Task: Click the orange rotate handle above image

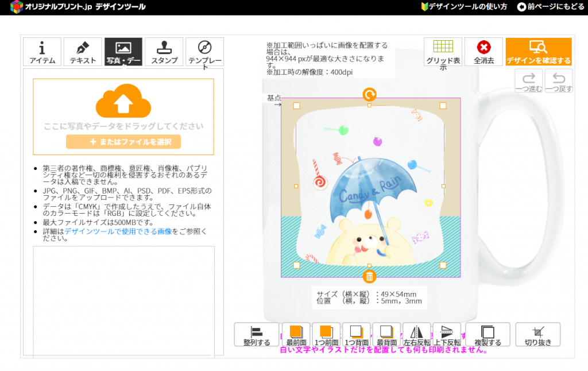Action: pyautogui.click(x=369, y=95)
